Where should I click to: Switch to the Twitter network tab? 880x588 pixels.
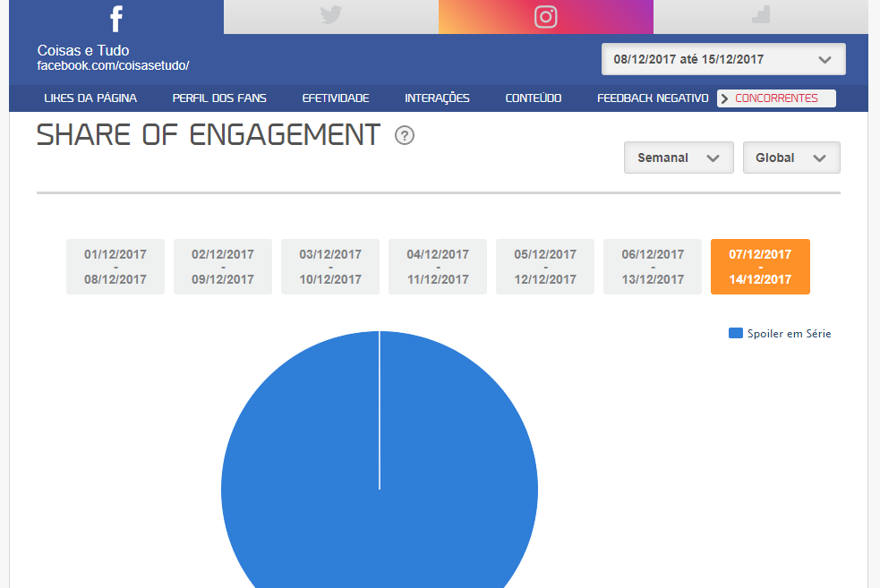331,17
